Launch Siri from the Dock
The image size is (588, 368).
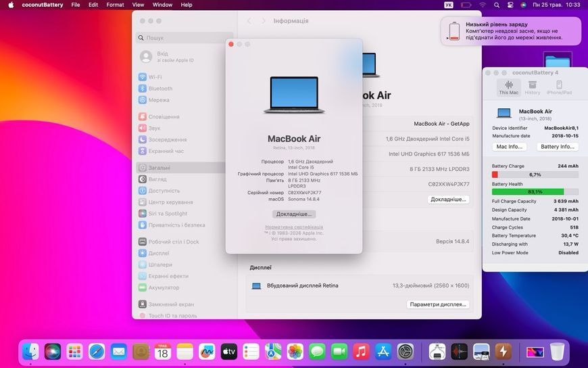(x=53, y=352)
